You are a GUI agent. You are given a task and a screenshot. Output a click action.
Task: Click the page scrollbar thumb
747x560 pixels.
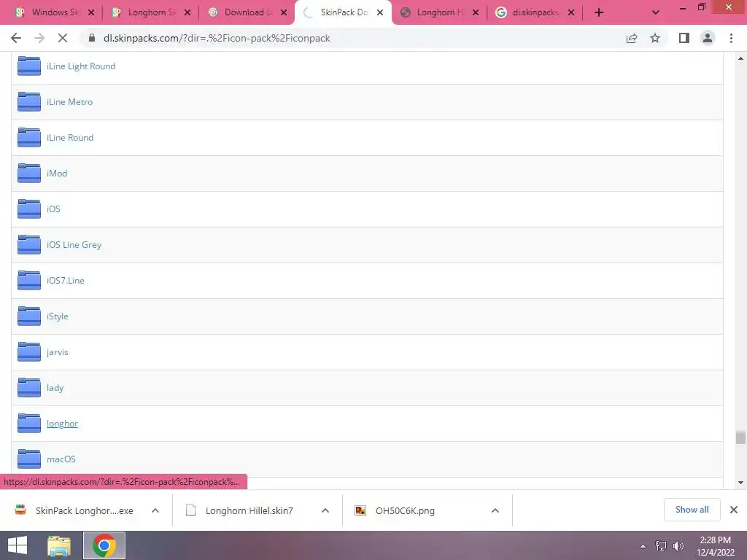point(740,437)
